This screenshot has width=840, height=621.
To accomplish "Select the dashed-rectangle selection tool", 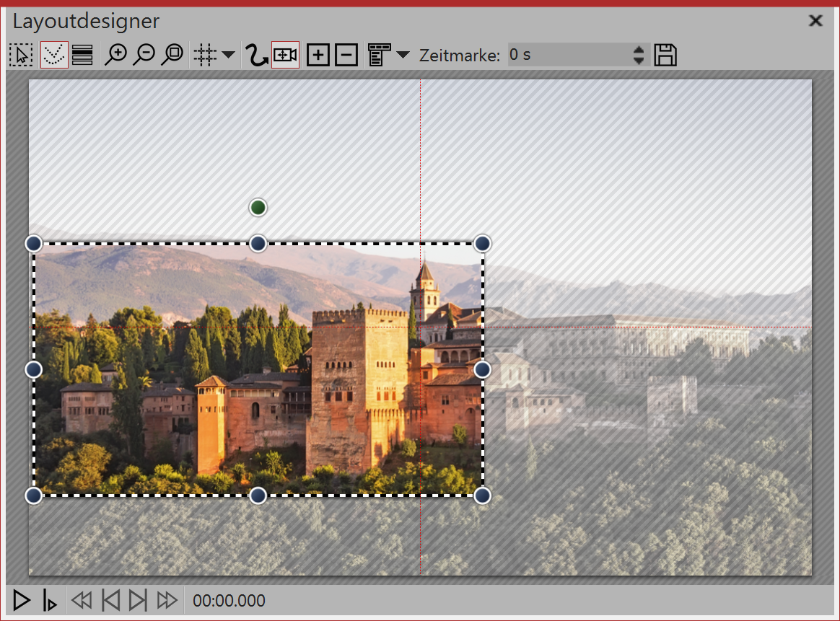I will click(x=21, y=56).
